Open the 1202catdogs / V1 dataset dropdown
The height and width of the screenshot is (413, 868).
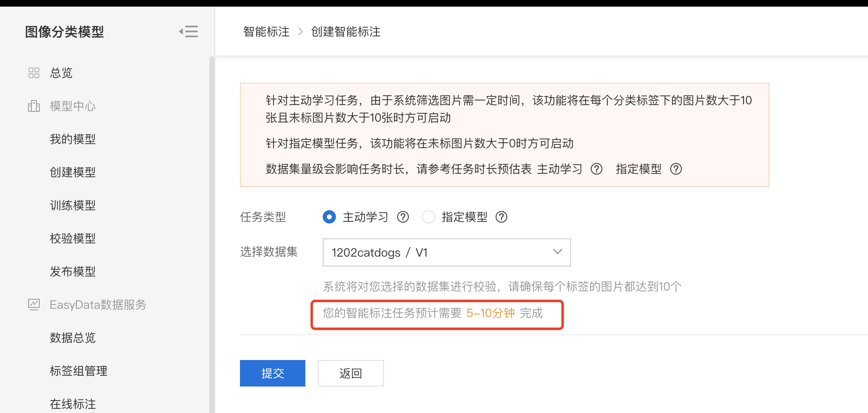coord(447,252)
